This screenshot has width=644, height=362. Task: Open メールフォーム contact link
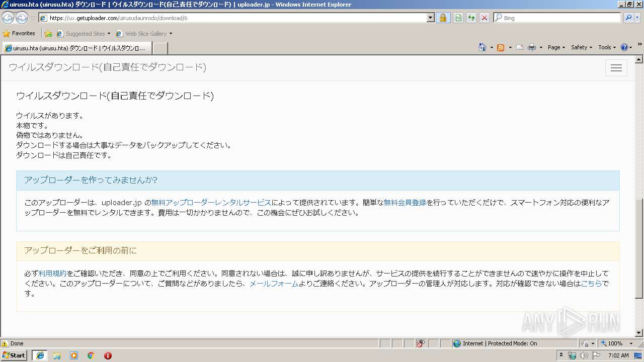click(274, 284)
